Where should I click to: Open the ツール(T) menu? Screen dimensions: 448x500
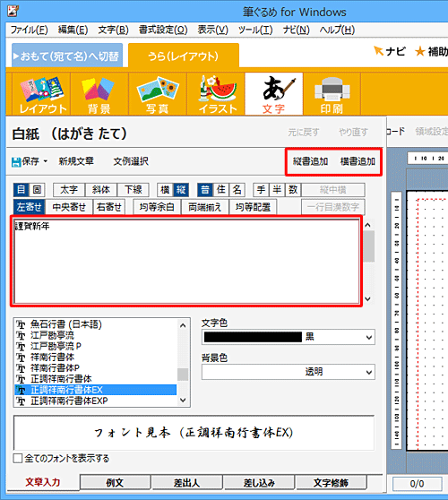click(255, 30)
